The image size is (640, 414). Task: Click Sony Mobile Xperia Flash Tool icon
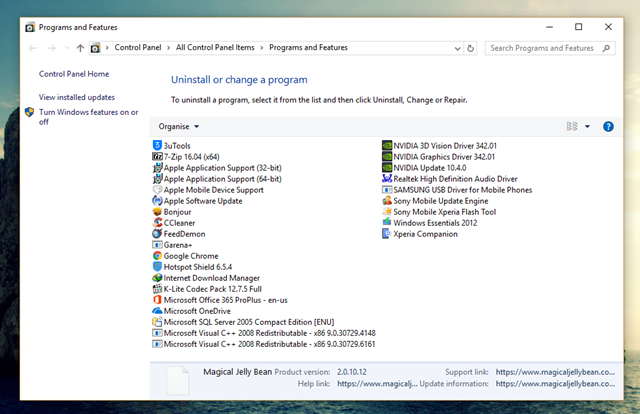387,211
